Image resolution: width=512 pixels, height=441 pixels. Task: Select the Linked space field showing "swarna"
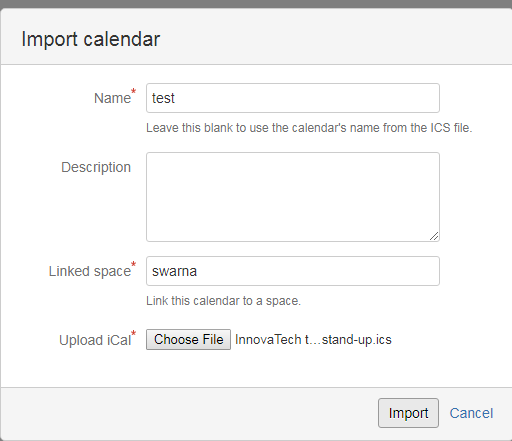[x=293, y=271]
